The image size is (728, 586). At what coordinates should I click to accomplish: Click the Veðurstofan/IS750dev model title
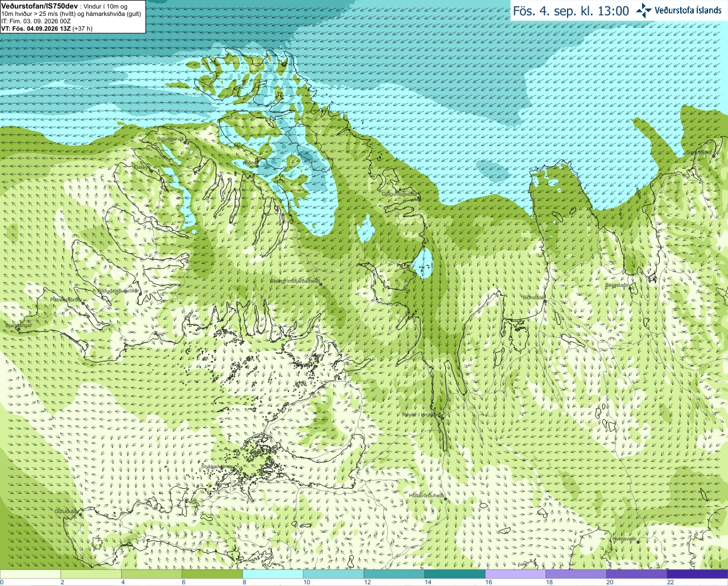tap(40, 6)
